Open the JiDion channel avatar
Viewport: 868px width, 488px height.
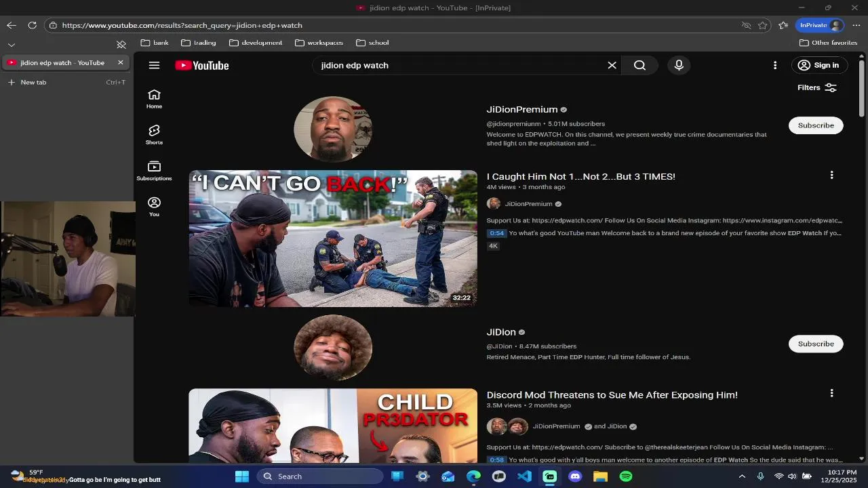tap(333, 347)
